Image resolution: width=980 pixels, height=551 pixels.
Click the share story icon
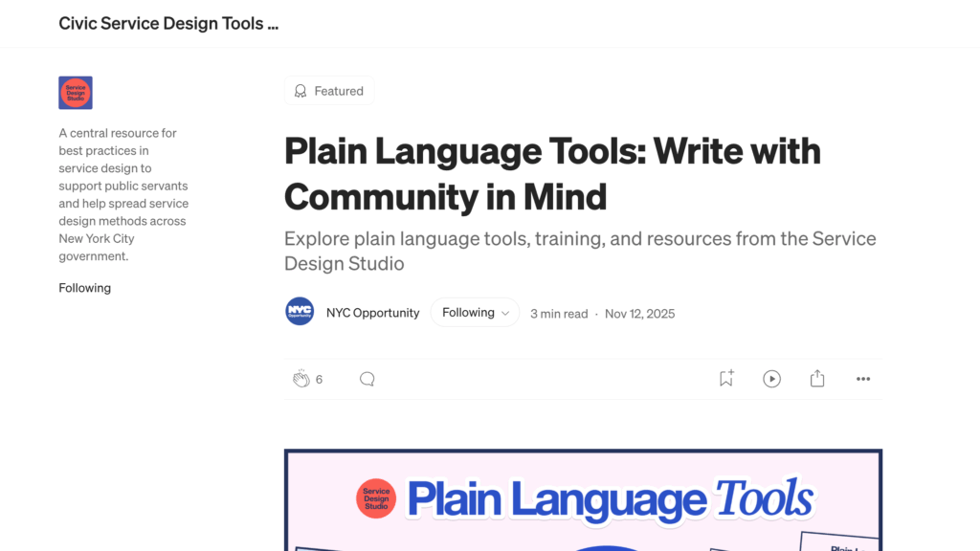[x=817, y=379]
